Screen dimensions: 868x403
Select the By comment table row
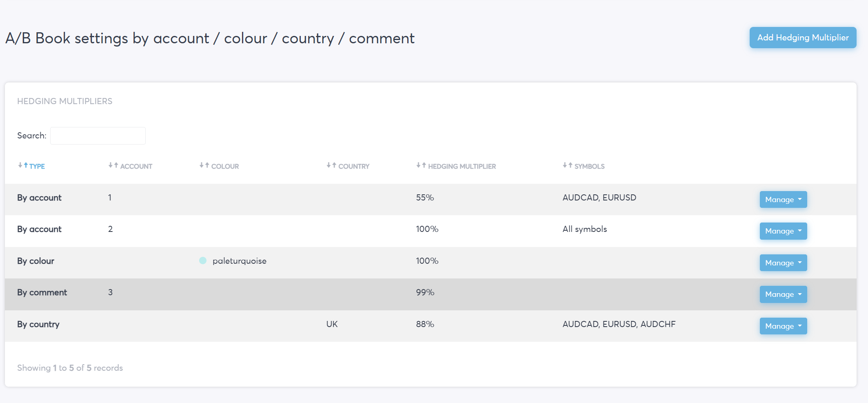coord(431,294)
